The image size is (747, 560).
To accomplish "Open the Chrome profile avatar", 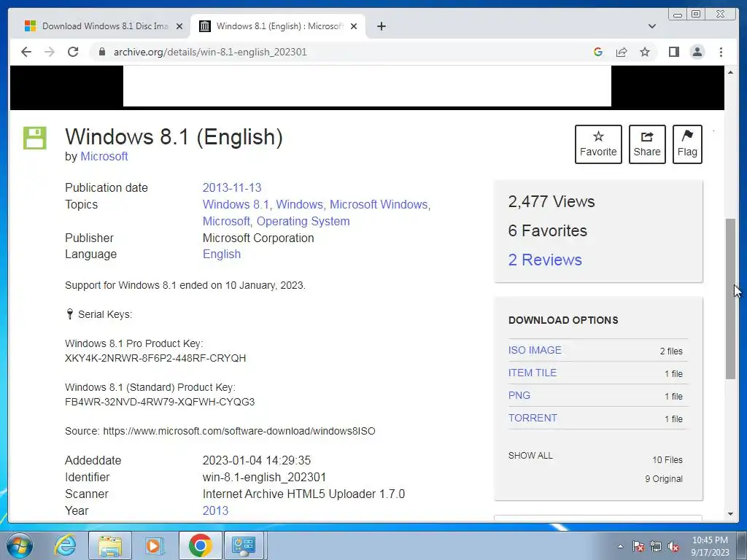I will [x=697, y=52].
